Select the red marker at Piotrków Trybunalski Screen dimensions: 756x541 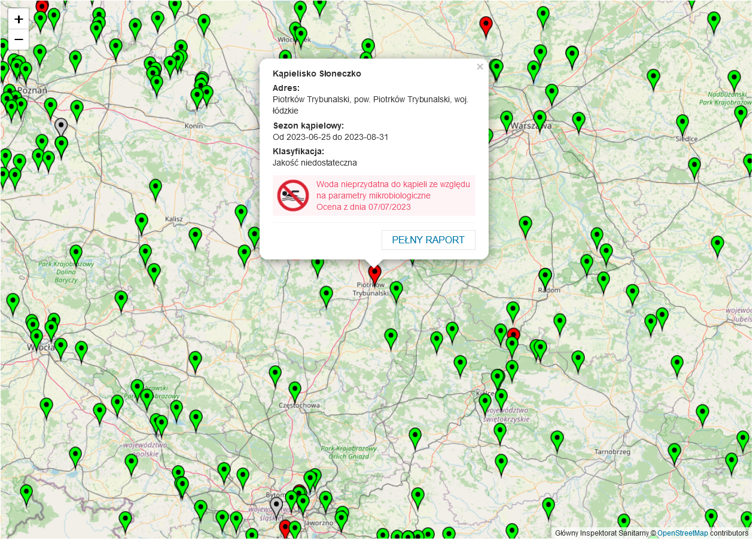click(375, 274)
